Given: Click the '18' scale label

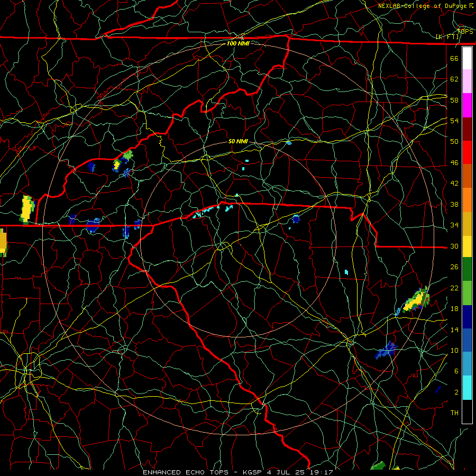Looking at the screenshot, I should point(454,309).
